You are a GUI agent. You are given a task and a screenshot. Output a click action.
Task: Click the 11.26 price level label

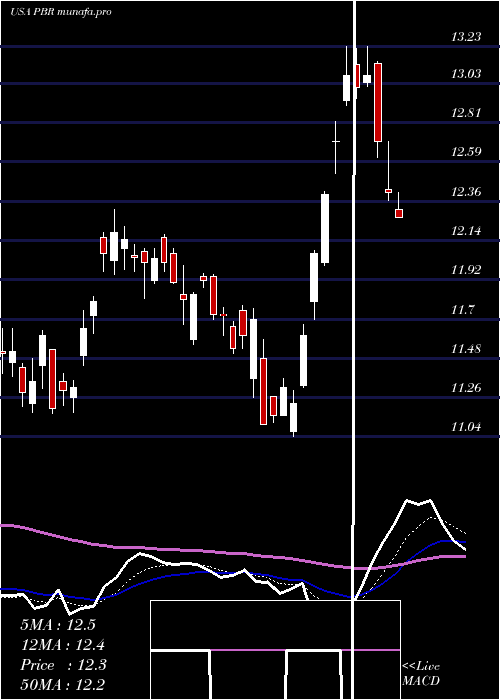pyautogui.click(x=466, y=388)
